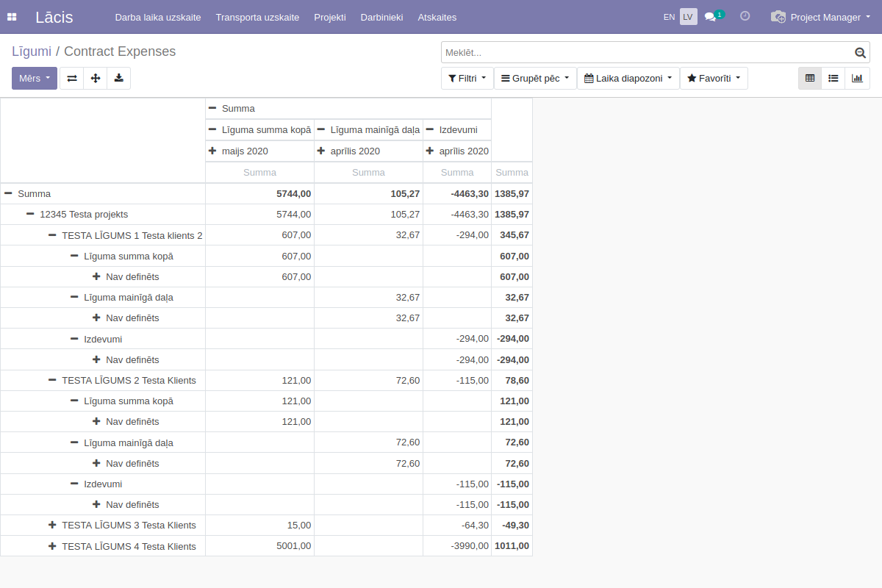Open the conversations chat icon

[711, 17]
